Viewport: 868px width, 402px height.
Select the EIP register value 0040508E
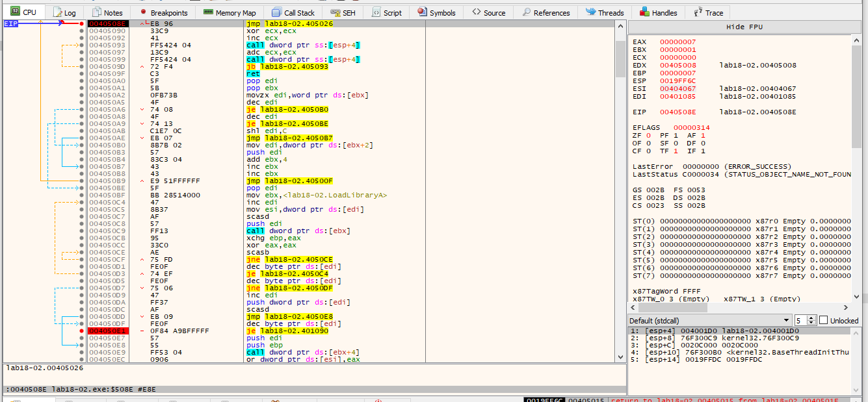(x=678, y=112)
